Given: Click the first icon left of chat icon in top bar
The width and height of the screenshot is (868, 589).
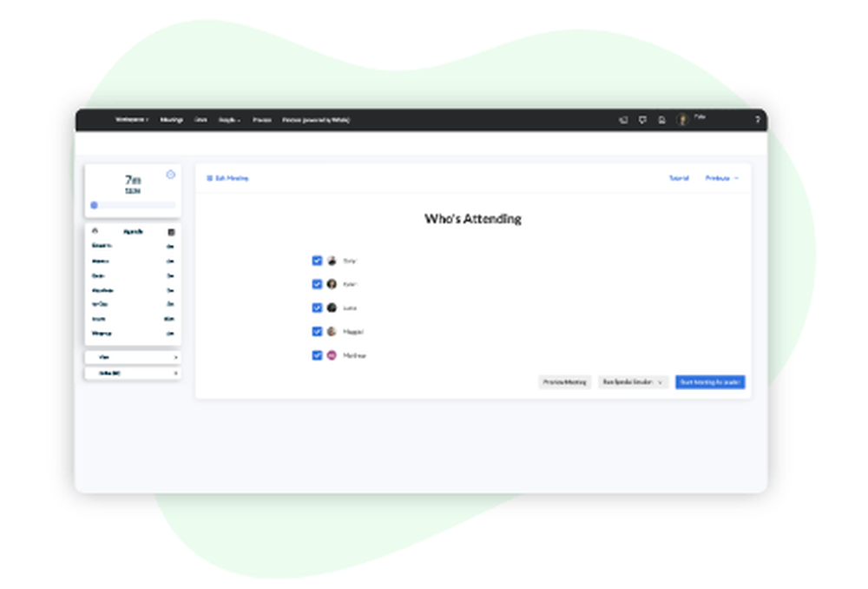Looking at the screenshot, I should tap(623, 120).
